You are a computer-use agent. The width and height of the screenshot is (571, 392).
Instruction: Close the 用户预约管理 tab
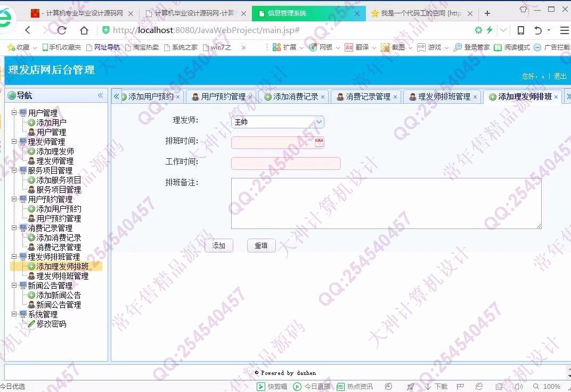[250, 97]
